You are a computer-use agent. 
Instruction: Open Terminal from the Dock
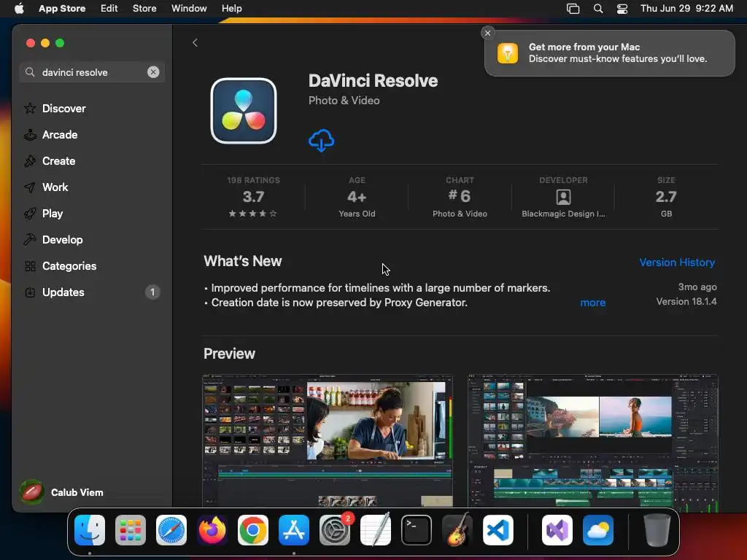(x=417, y=530)
